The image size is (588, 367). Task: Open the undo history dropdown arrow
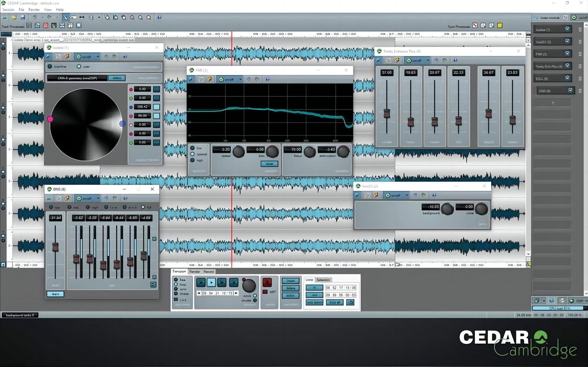[x=42, y=17]
